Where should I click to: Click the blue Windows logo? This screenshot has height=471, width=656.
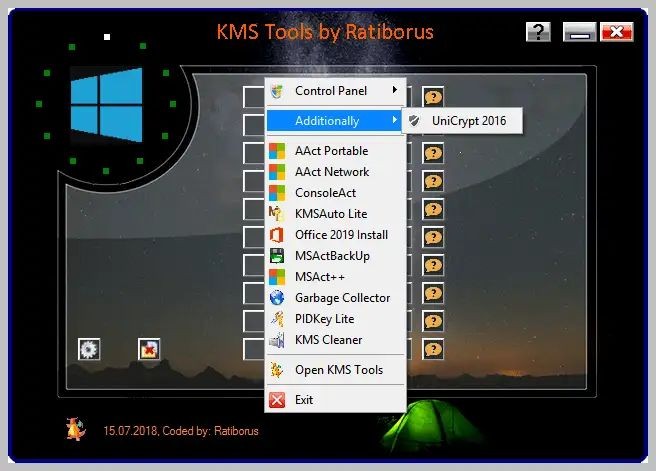[x=106, y=103]
